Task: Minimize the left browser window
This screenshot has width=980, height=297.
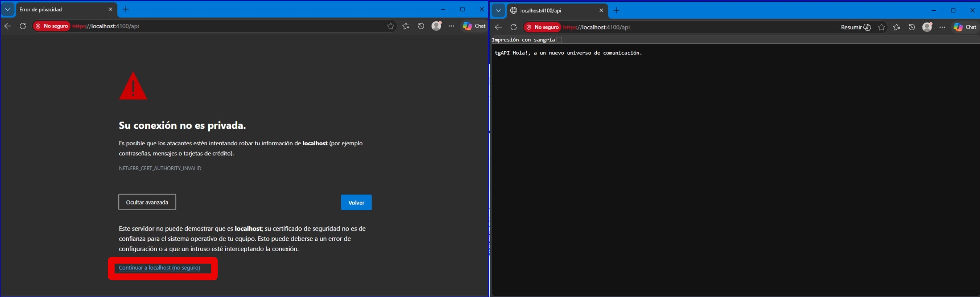Action: pos(443,9)
